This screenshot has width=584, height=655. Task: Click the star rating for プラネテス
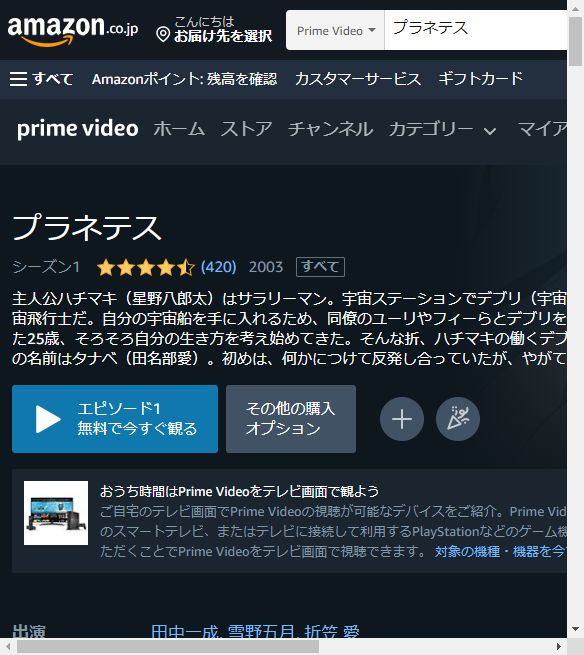click(145, 267)
